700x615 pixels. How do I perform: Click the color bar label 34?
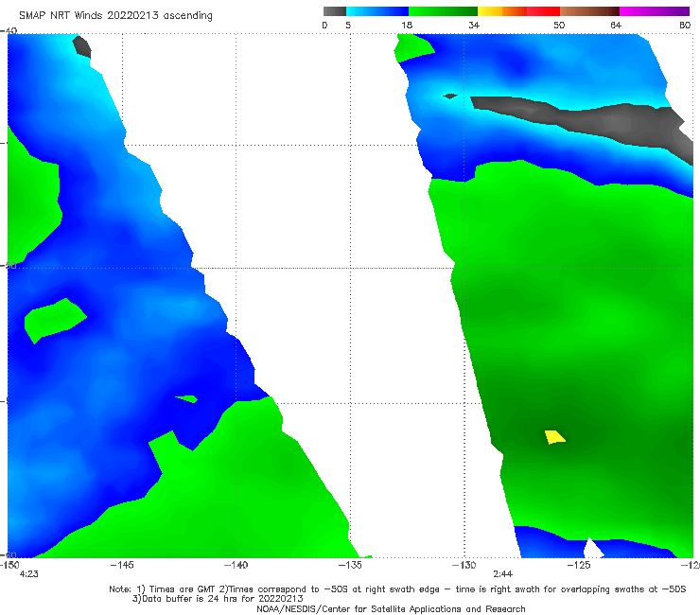474,25
